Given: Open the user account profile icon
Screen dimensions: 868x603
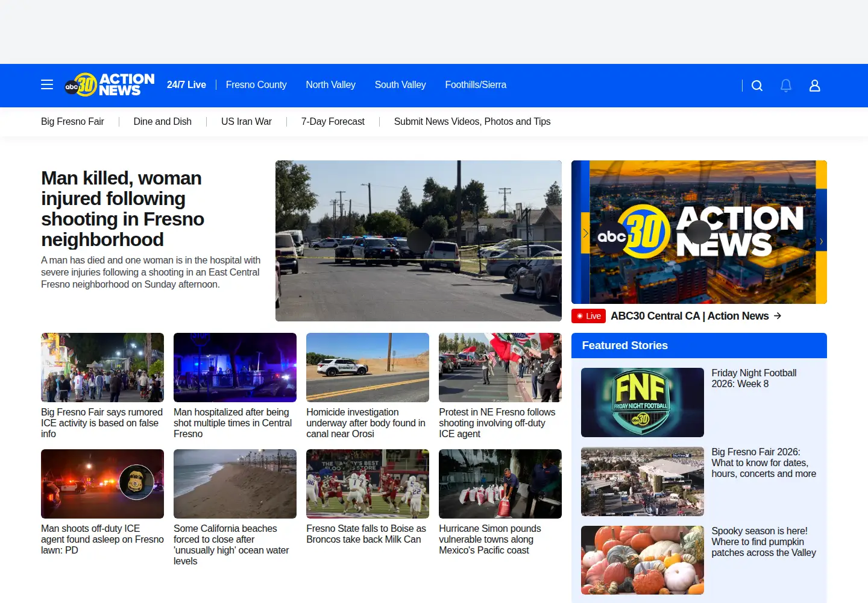Looking at the screenshot, I should [815, 86].
